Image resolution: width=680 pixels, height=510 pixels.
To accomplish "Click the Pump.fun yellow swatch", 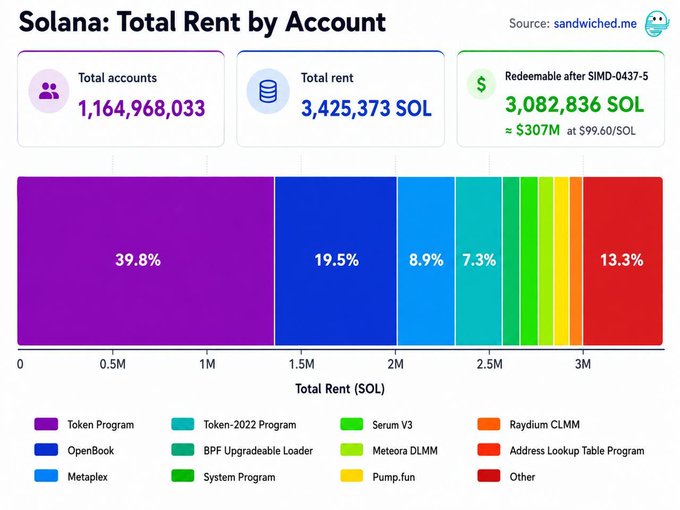I will [x=352, y=476].
